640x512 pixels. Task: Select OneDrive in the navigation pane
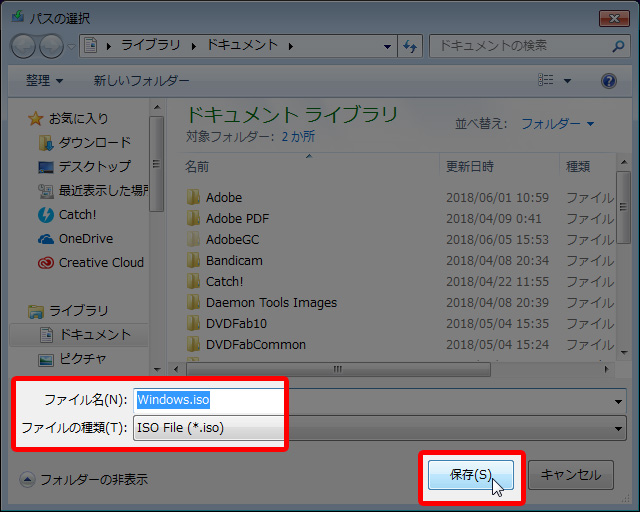pos(85,239)
